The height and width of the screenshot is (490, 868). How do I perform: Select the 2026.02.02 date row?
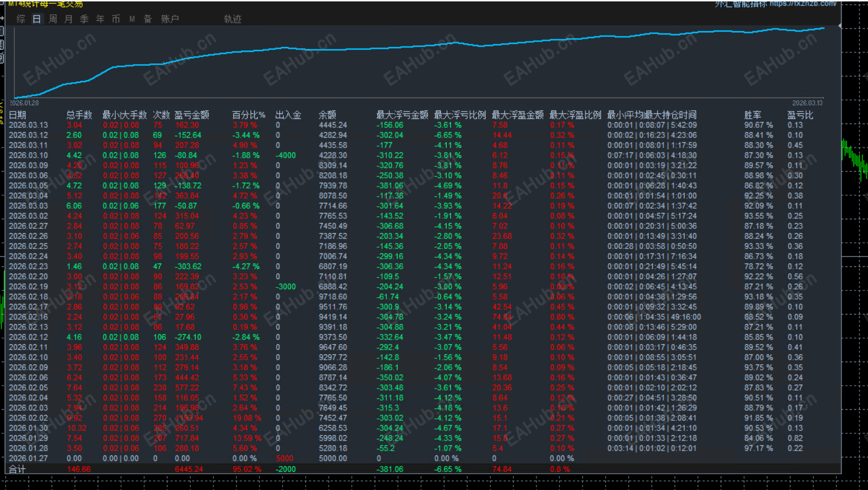tap(28, 418)
